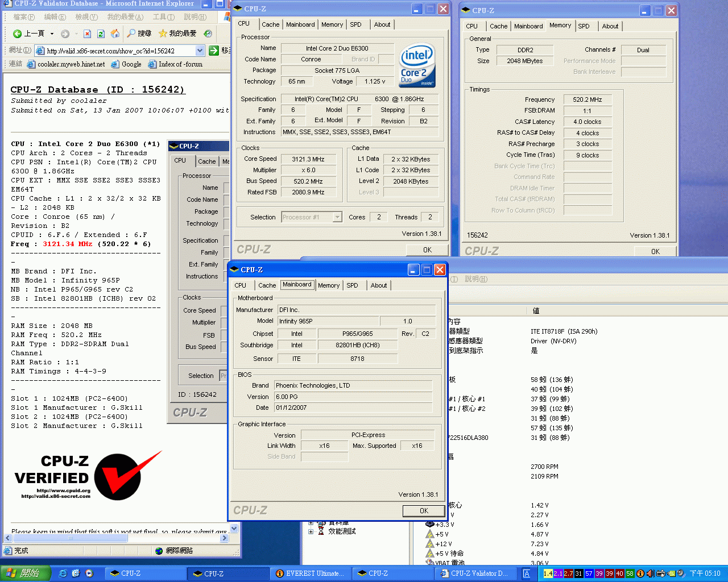Screen dimensions: 728x582
Task: Open the Processor #1 Selection dropdown
Action: click(337, 217)
